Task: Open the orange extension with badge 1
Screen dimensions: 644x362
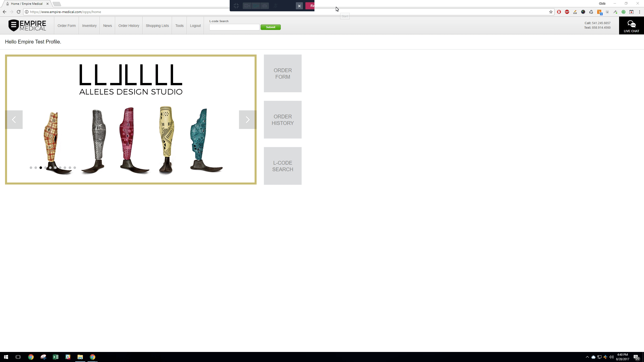Action: [x=599, y=12]
